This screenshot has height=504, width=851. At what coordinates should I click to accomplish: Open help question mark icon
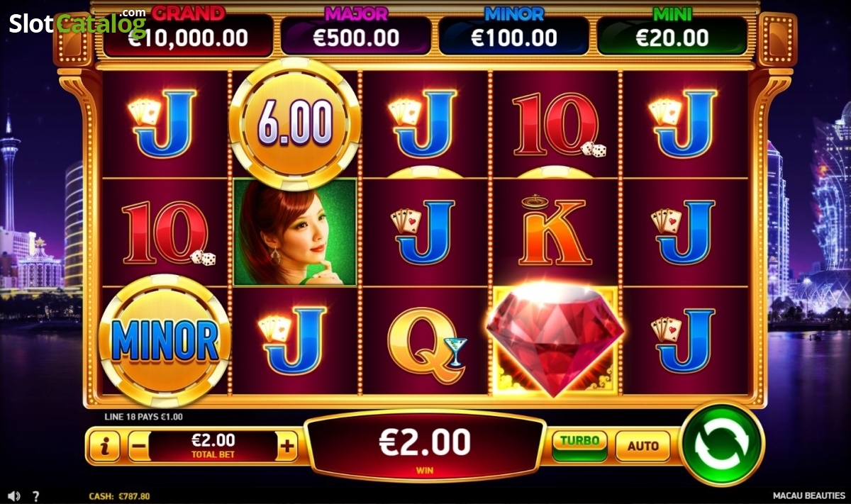(x=36, y=496)
